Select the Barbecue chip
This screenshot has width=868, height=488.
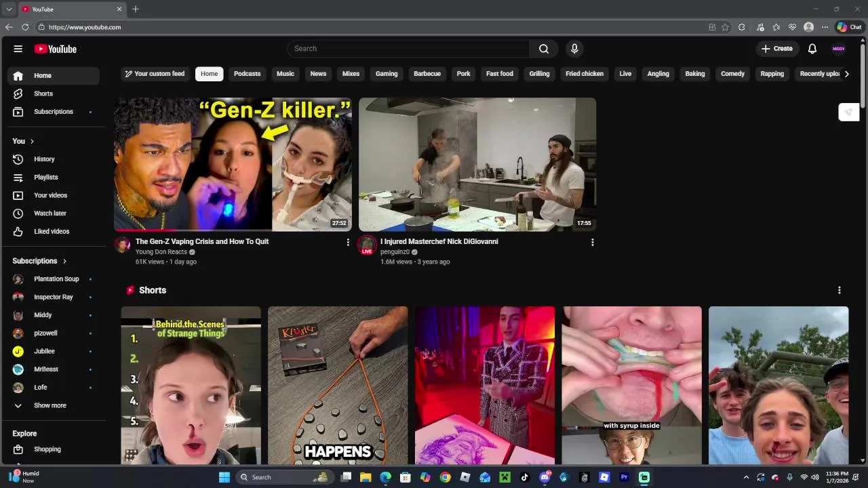click(x=427, y=74)
